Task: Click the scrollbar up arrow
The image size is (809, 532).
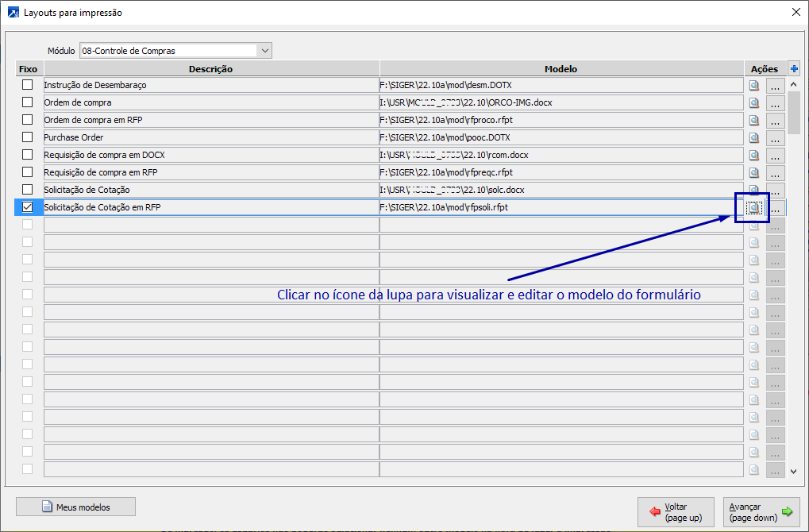Action: (x=794, y=84)
